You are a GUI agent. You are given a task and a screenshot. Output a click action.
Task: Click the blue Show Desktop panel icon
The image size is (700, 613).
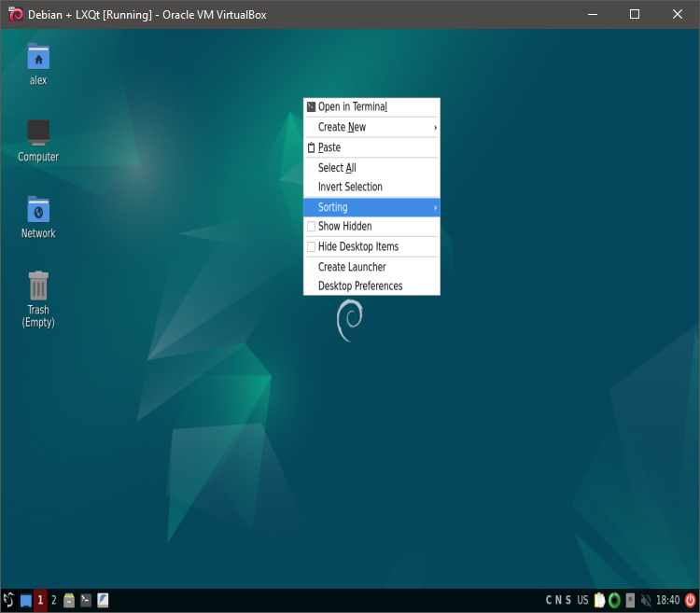[26, 601]
